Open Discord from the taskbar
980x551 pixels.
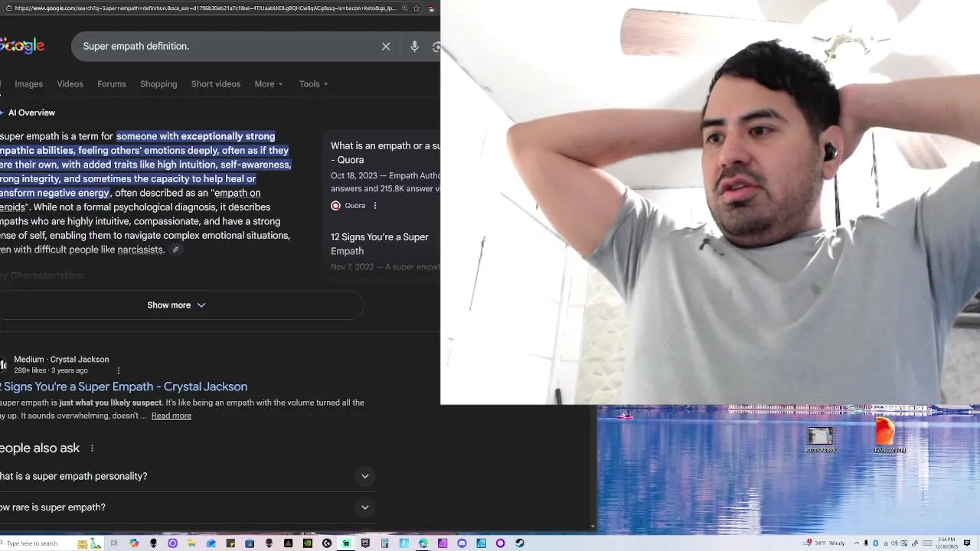[462, 543]
